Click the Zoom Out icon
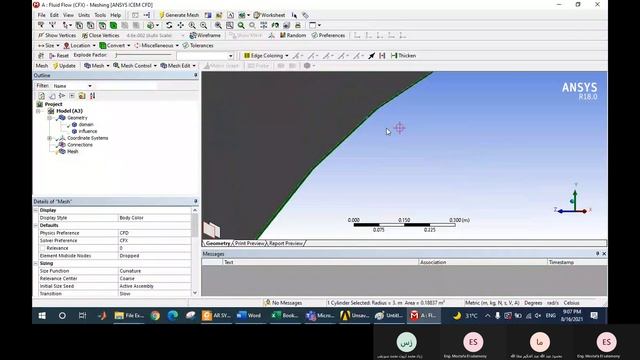The image size is (640, 360). click(x=203, y=25)
